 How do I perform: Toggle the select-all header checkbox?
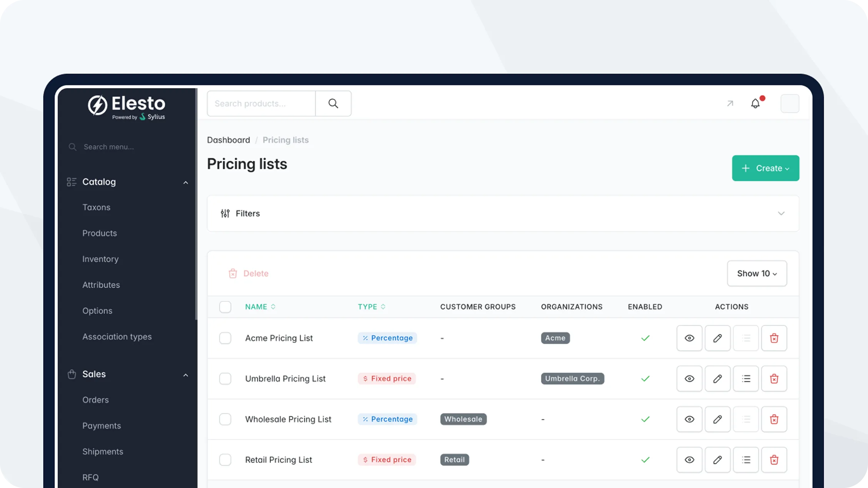[225, 307]
